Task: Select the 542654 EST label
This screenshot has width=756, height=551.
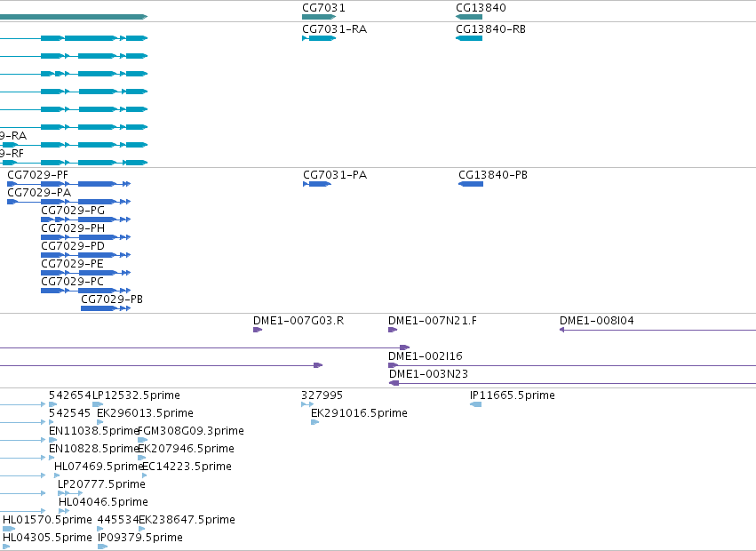Action: (x=70, y=395)
